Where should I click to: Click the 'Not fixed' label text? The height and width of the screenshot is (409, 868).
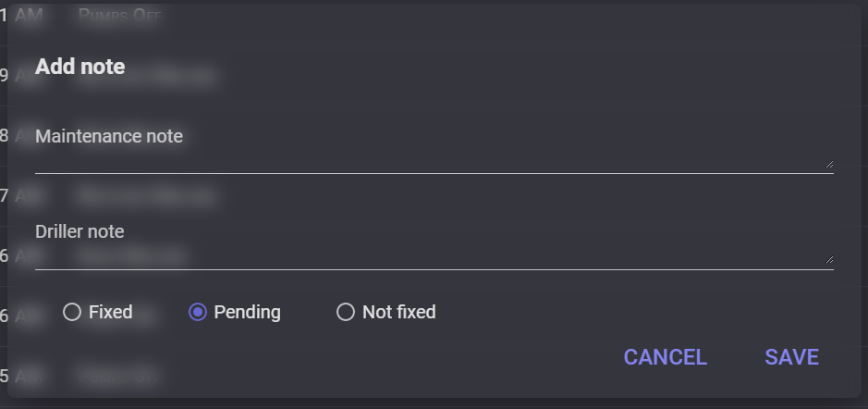(399, 312)
